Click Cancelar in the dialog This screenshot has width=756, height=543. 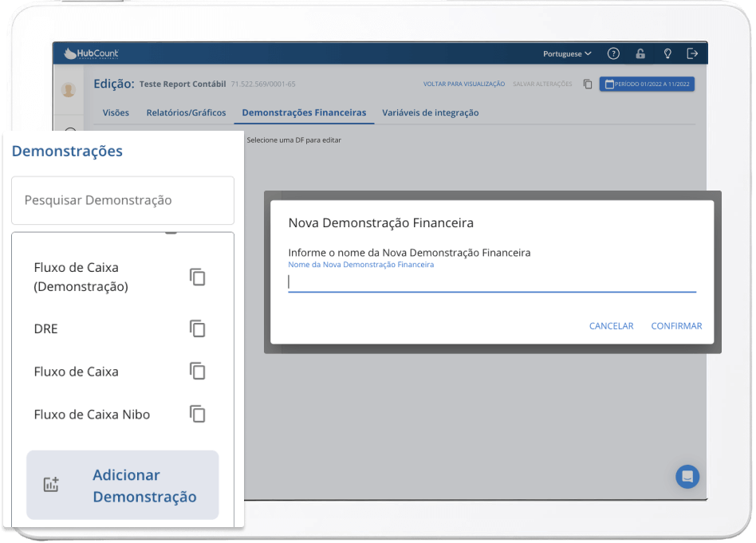pos(612,326)
